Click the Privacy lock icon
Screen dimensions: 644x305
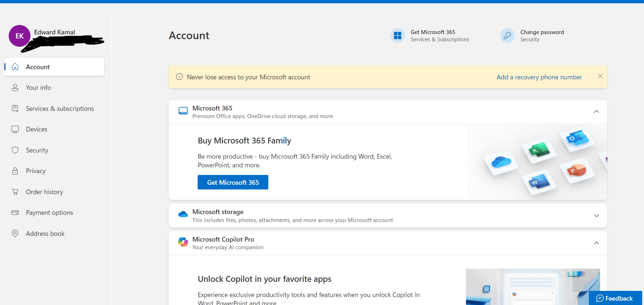click(15, 171)
